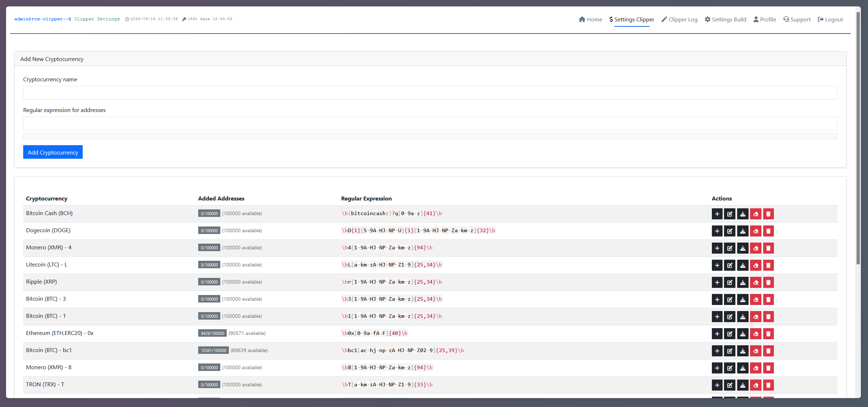Image resolution: width=868 pixels, height=407 pixels.
Task: Click the Logout link
Action: tap(830, 19)
